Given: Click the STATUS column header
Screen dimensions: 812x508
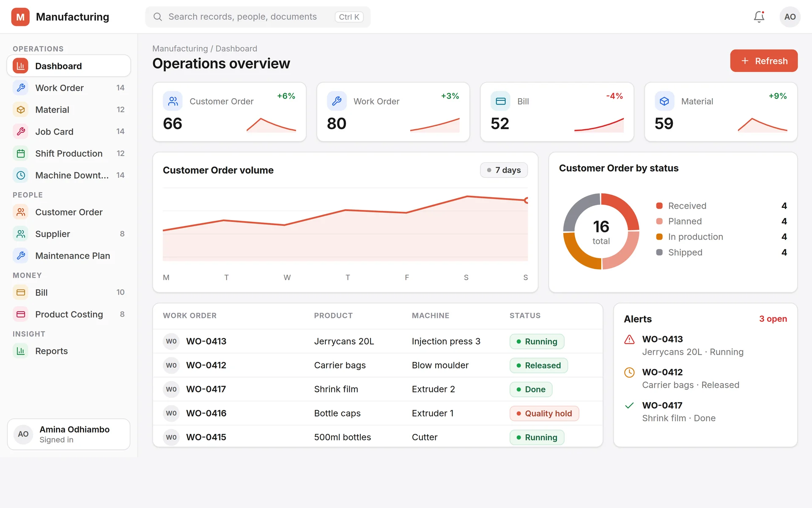Looking at the screenshot, I should [525, 315].
